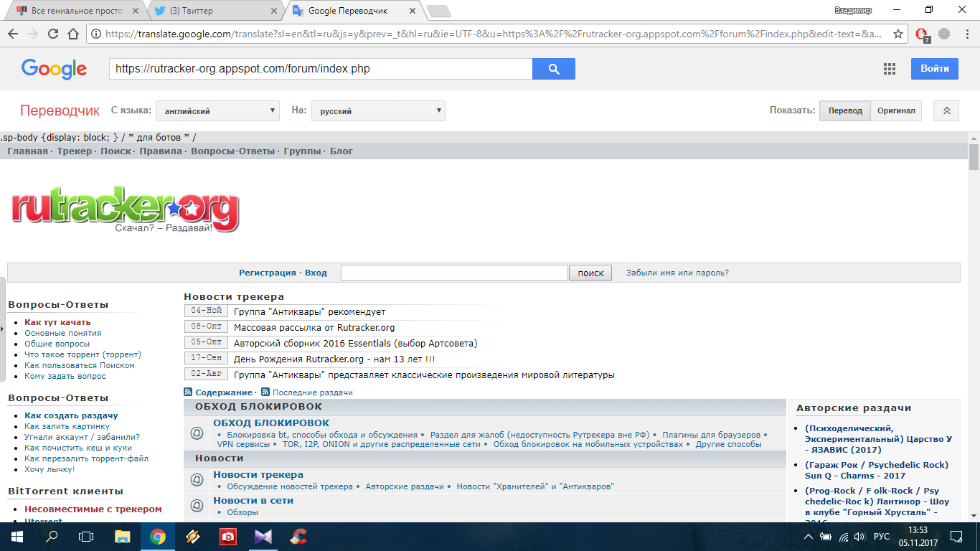Open news item Массовая рассылка от Rutracker.org
980x551 pixels.
point(314,327)
